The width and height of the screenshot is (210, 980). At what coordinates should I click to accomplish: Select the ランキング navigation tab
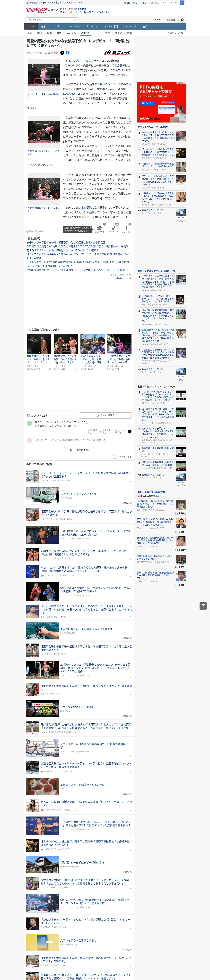[x=130, y=27]
